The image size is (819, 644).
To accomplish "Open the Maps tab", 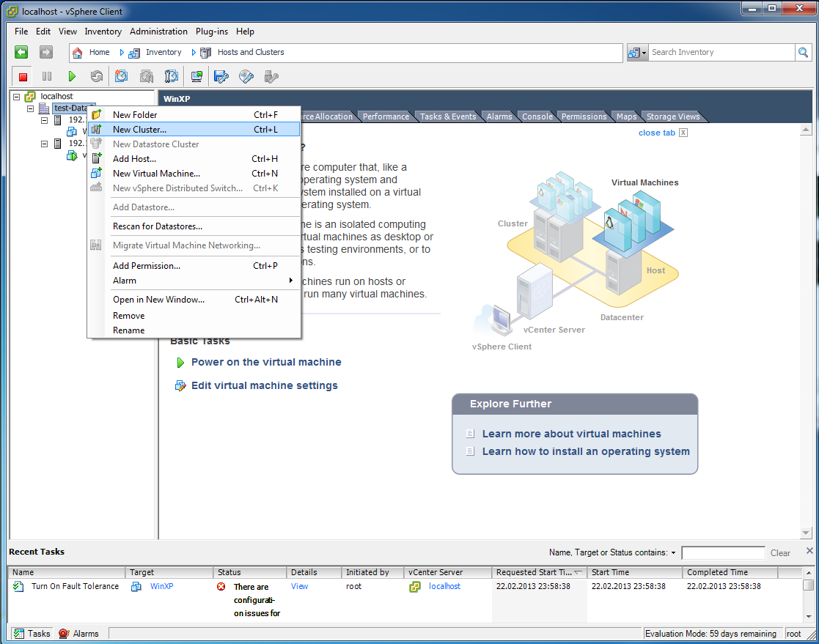I will point(626,116).
